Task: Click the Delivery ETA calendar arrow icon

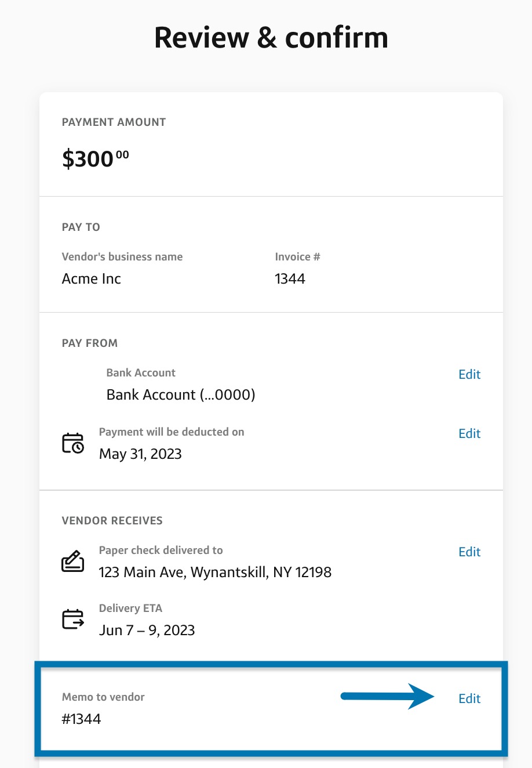Action: tap(73, 620)
